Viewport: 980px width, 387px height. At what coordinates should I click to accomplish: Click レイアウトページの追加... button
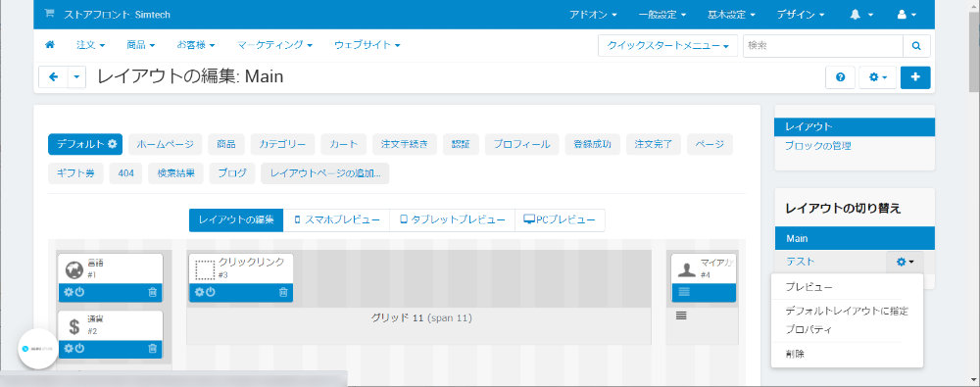point(325,173)
